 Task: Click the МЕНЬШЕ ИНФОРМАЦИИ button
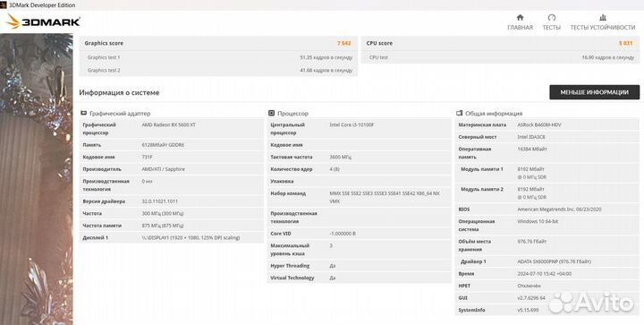(594, 92)
